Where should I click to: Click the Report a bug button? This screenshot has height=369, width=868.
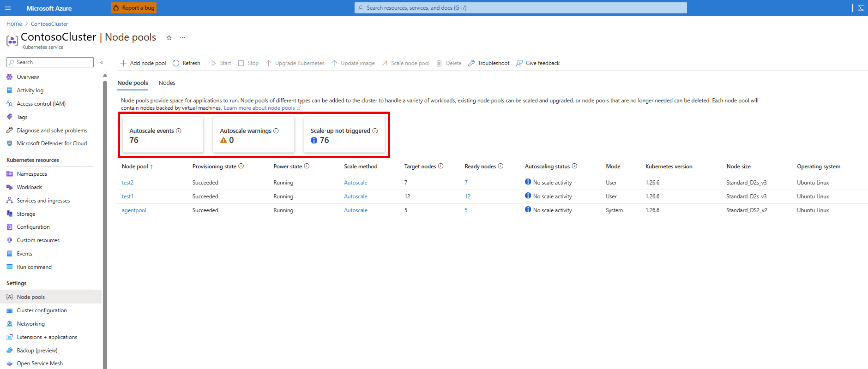tap(134, 8)
